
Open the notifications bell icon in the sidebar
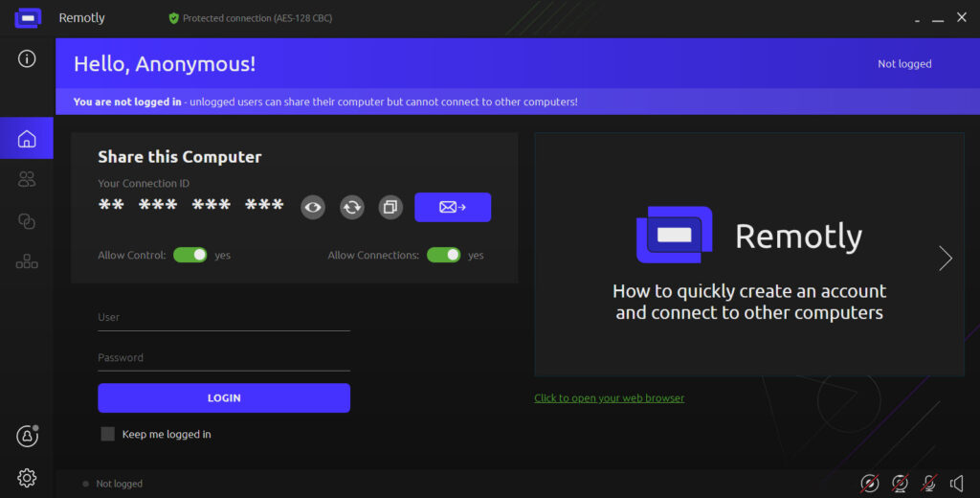pyautogui.click(x=27, y=436)
